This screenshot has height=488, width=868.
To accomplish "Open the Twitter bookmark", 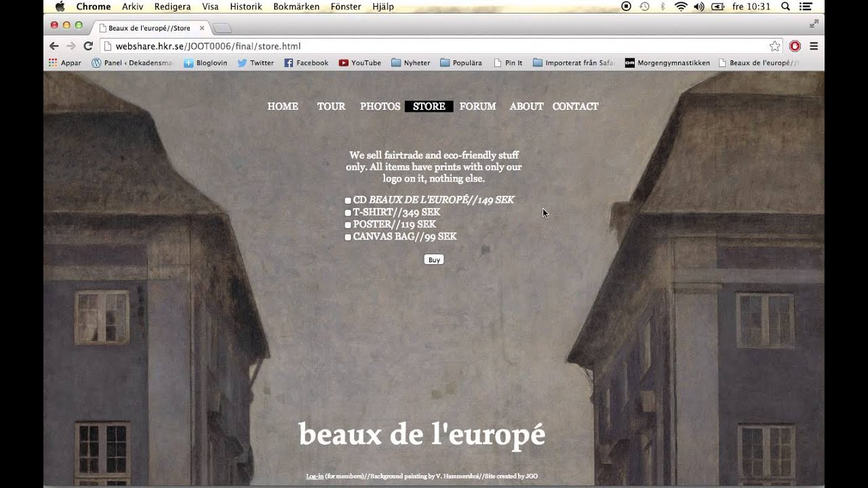I will (x=256, y=62).
